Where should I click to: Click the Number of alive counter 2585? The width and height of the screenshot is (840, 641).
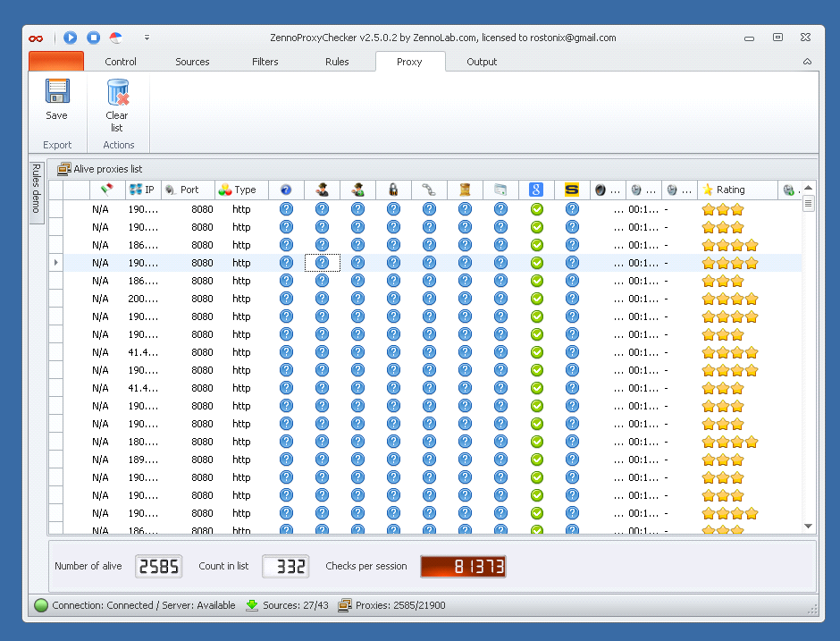coord(158,566)
